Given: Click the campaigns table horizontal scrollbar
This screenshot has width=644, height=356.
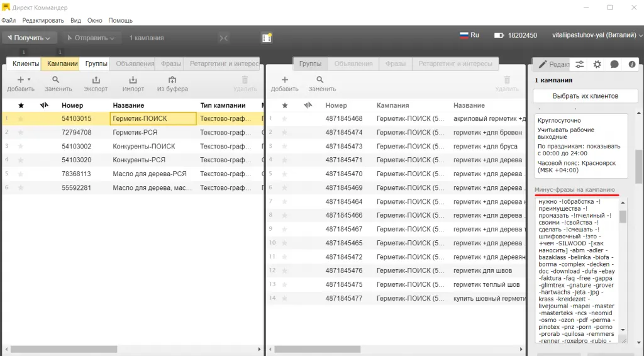Looking at the screenshot, I should (64, 350).
